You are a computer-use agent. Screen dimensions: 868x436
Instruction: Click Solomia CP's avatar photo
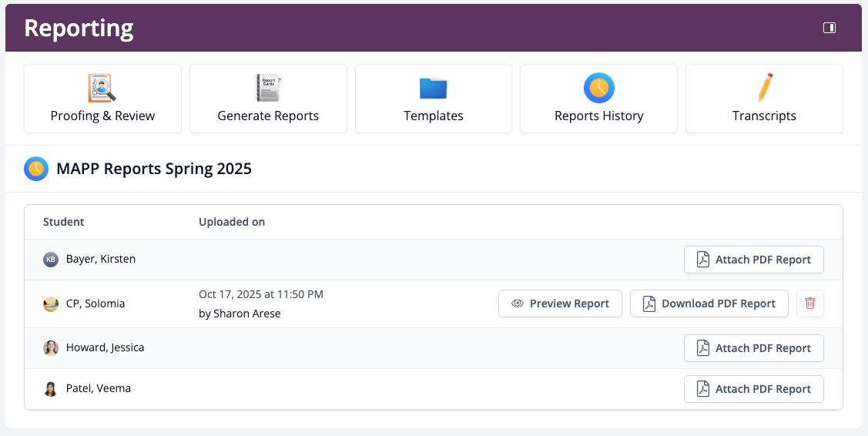(x=51, y=304)
